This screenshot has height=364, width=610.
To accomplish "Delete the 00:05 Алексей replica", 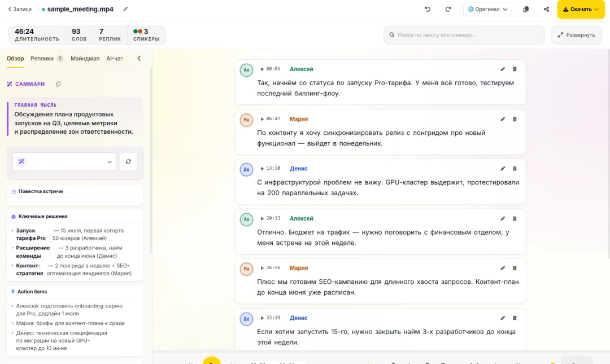I will point(515,69).
